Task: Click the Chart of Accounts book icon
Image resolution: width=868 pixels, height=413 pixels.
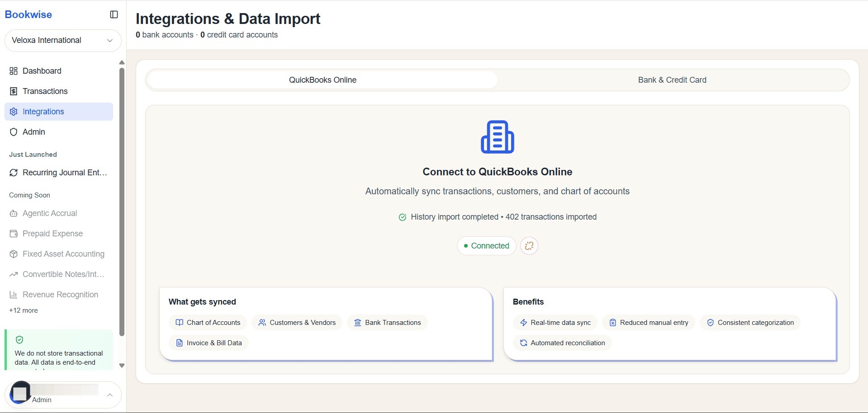Action: (x=180, y=323)
